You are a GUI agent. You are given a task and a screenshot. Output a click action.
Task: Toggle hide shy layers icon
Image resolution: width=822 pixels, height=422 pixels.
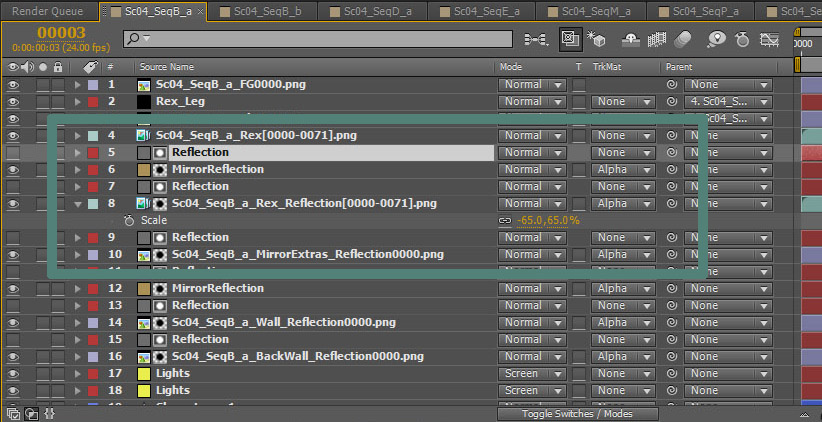pos(631,39)
